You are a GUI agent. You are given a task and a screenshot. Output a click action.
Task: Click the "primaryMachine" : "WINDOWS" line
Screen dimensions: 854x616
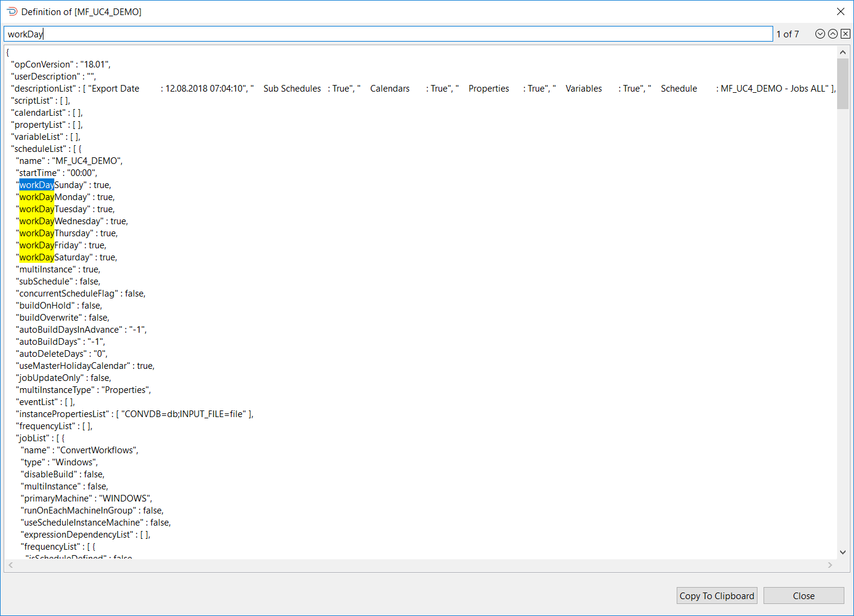tap(86, 498)
